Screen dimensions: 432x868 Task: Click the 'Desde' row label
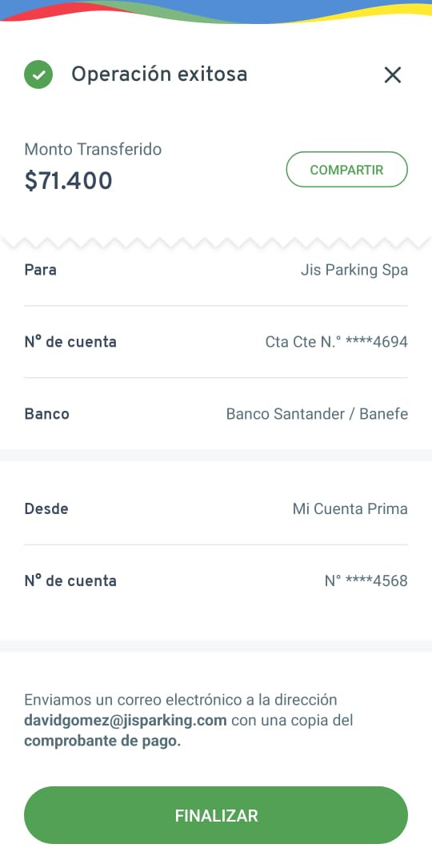point(46,508)
